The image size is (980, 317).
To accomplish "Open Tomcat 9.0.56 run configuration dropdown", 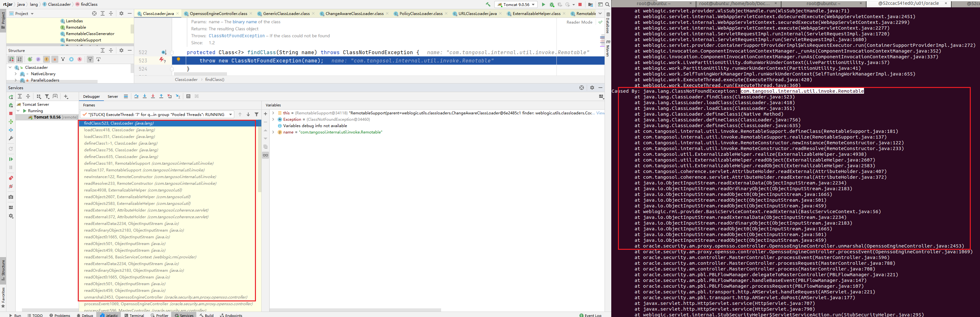I will (x=516, y=4).
